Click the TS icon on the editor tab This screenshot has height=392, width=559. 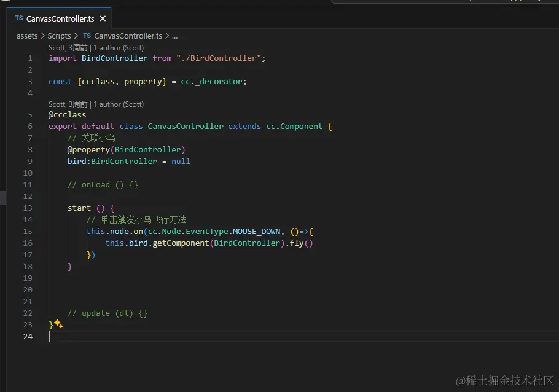(19, 18)
